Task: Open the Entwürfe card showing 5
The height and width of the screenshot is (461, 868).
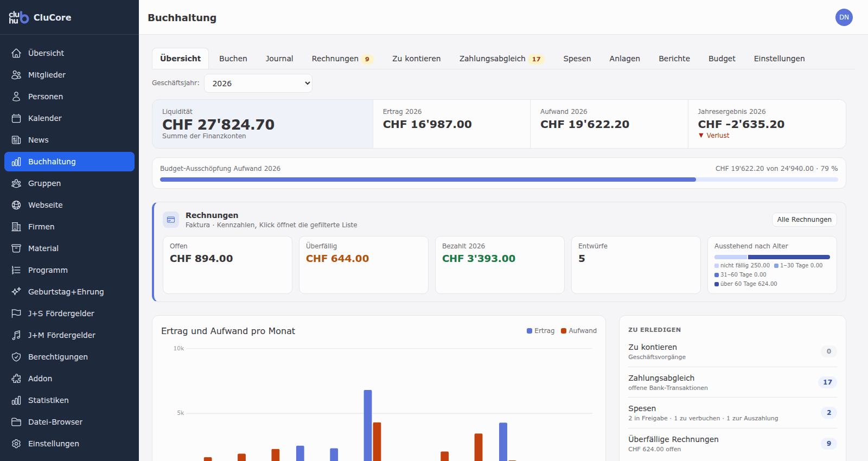Action: pyautogui.click(x=636, y=265)
